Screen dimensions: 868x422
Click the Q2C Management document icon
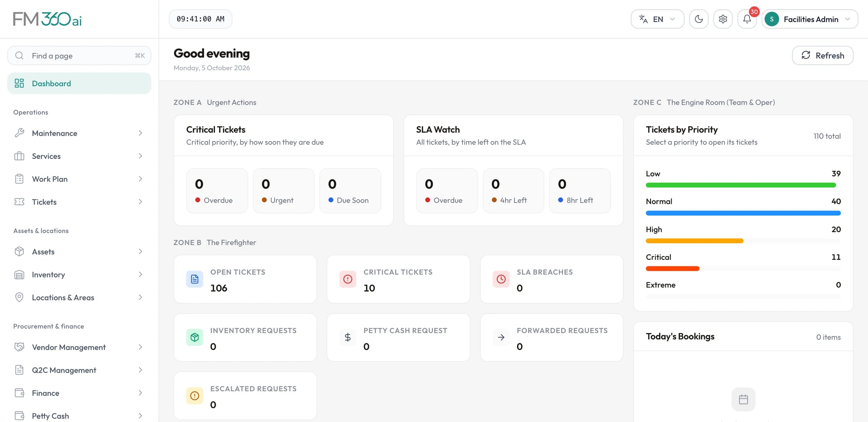click(x=19, y=370)
